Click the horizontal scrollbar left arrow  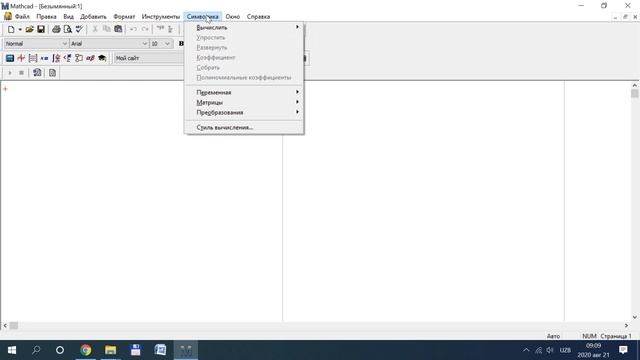(5, 325)
